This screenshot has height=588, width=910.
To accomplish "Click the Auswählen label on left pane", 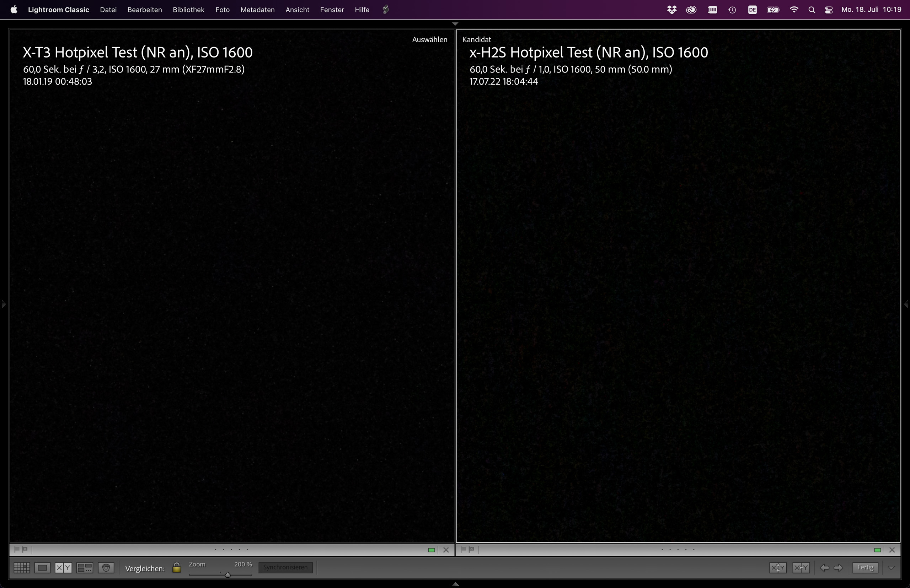I will (x=429, y=39).
